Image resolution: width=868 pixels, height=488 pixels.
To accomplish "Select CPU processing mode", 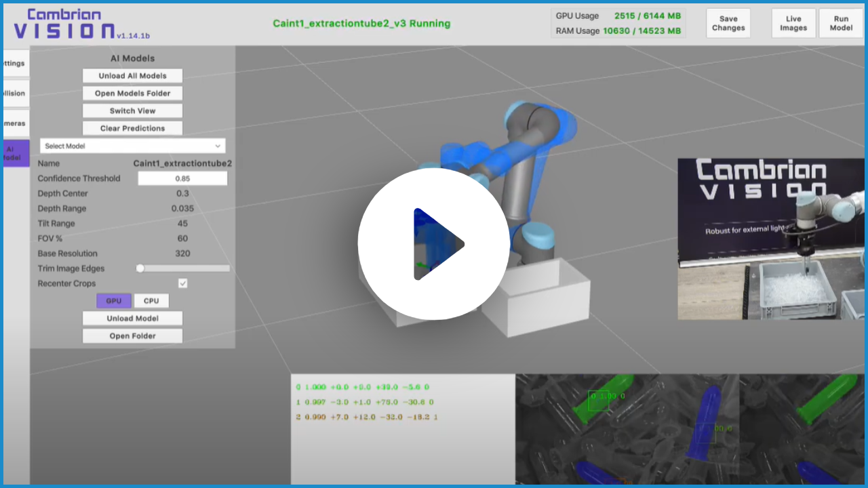I will coord(151,301).
